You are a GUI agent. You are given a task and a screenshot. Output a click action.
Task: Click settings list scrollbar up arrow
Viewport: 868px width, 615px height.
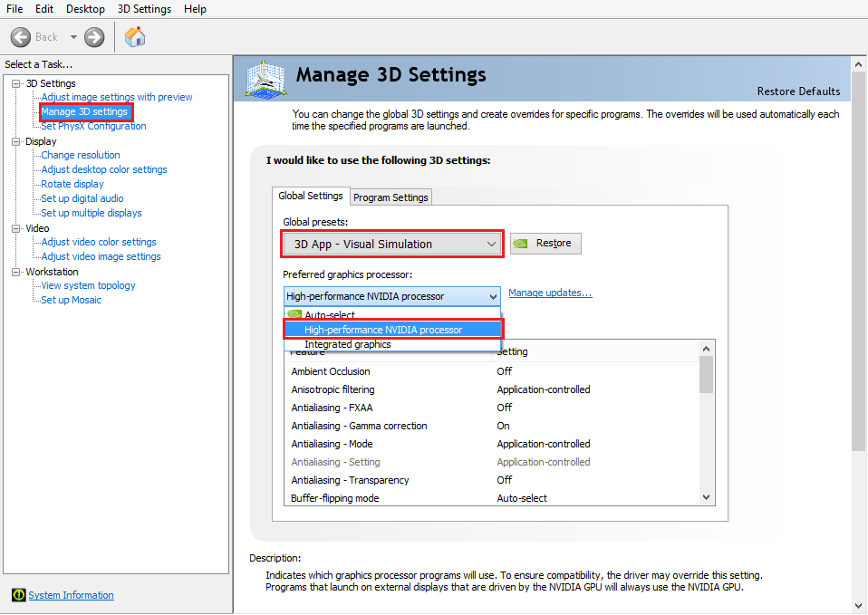[x=706, y=348]
